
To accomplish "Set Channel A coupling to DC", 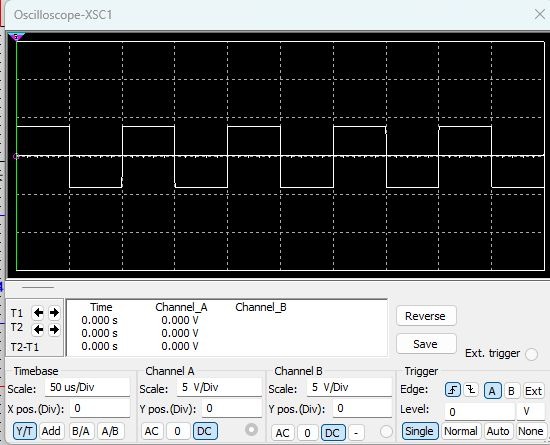I will pos(205,431).
